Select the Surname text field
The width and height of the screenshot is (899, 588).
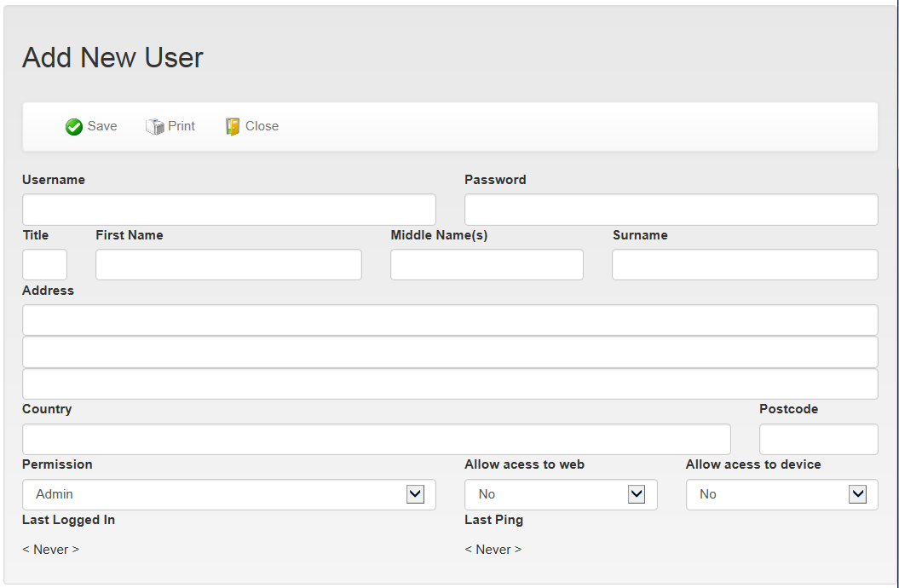point(746,265)
